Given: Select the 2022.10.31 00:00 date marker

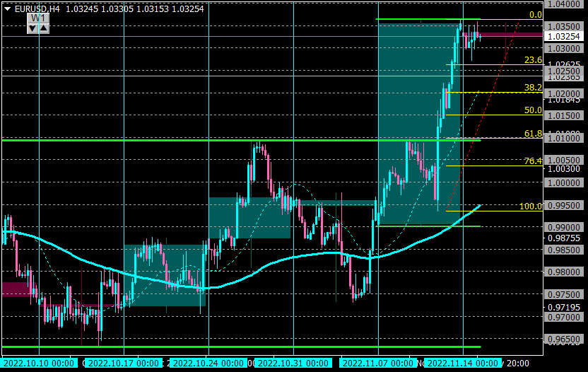Looking at the screenshot, I should coord(293,363).
